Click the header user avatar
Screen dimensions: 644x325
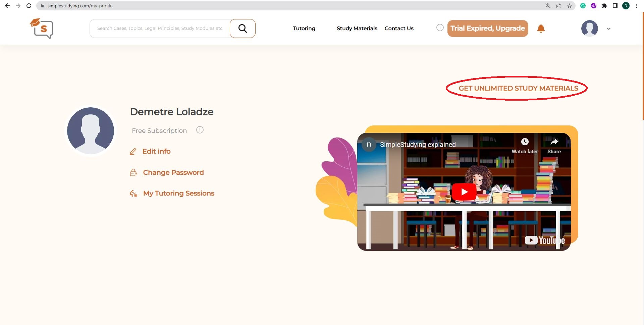590,29
